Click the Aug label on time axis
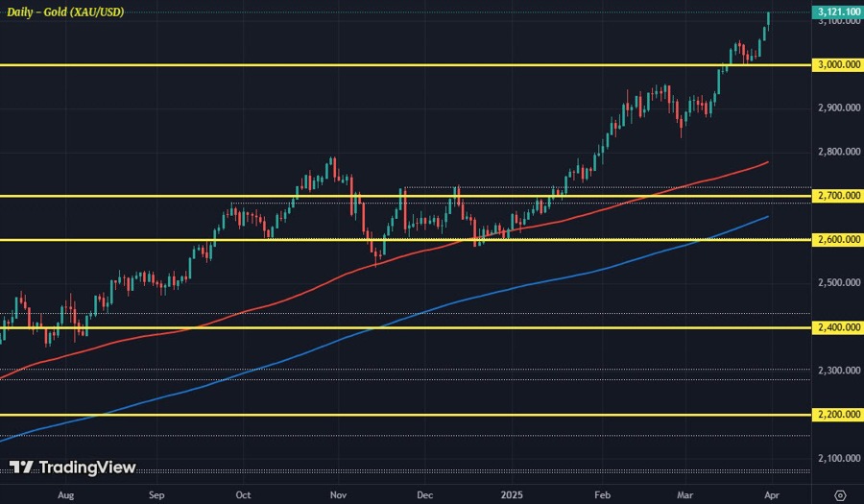The height and width of the screenshot is (504, 864). coord(65,495)
